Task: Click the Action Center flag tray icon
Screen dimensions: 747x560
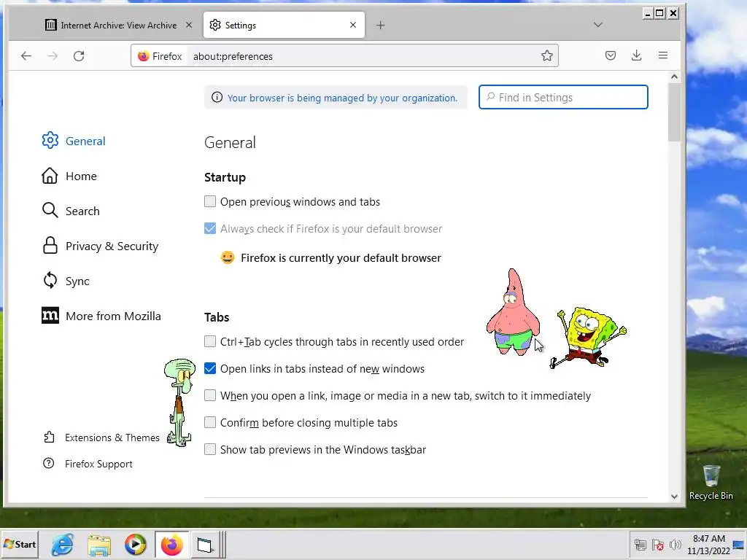Action: click(658, 545)
